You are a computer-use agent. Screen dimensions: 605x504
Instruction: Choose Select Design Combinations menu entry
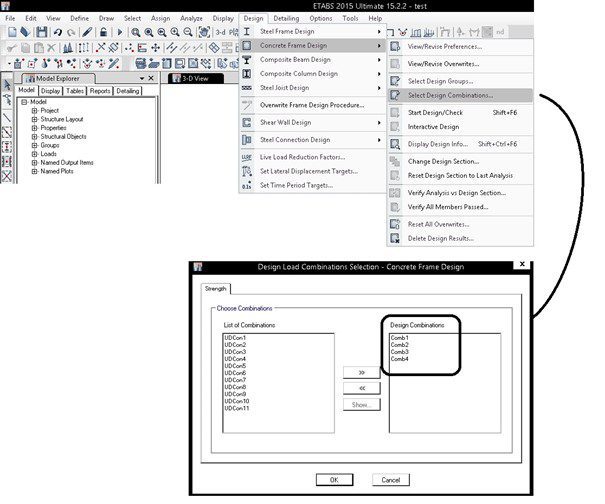tap(460, 95)
